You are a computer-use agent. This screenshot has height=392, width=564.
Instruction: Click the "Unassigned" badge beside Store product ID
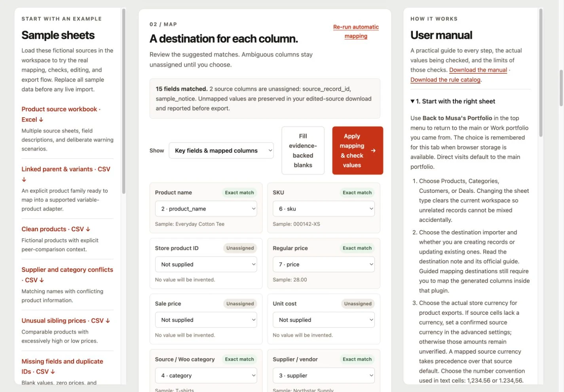(240, 248)
